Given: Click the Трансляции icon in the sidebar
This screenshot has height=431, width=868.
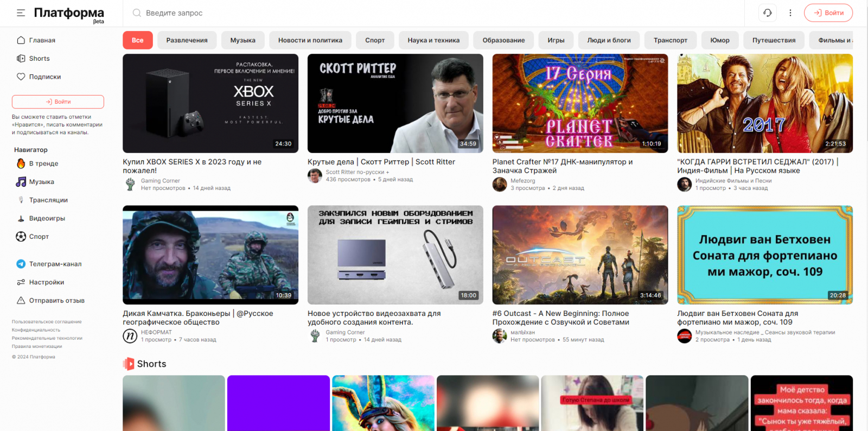Looking at the screenshot, I should pos(21,200).
